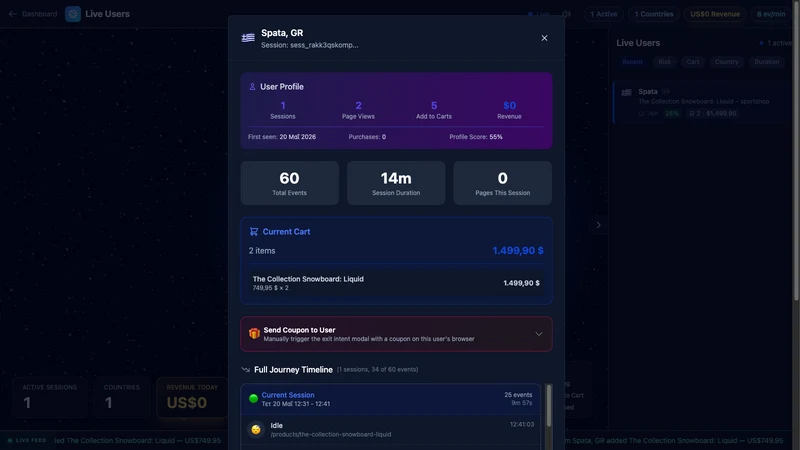Click the 1.499,90 $ cart total

[x=518, y=251]
